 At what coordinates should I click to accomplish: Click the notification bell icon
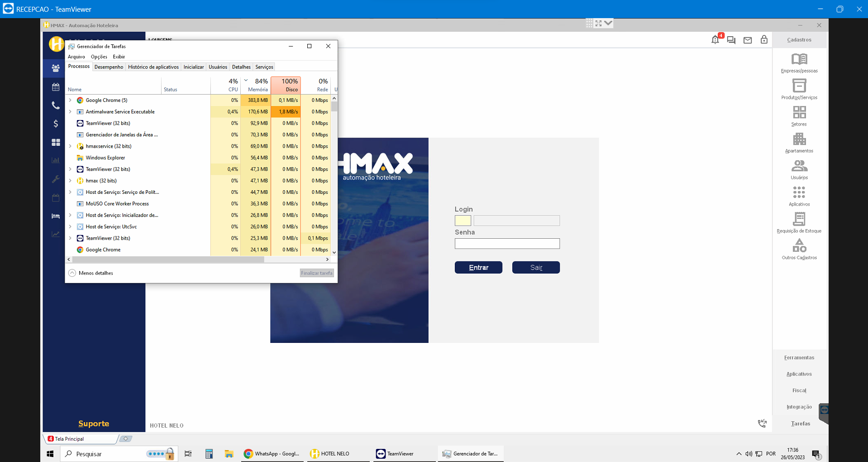(715, 40)
